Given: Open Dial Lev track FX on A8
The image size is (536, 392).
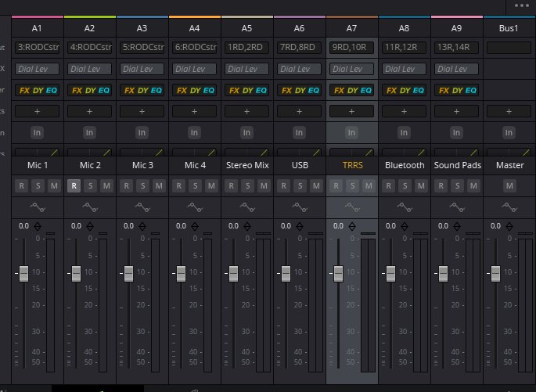Looking at the screenshot, I should (x=404, y=69).
